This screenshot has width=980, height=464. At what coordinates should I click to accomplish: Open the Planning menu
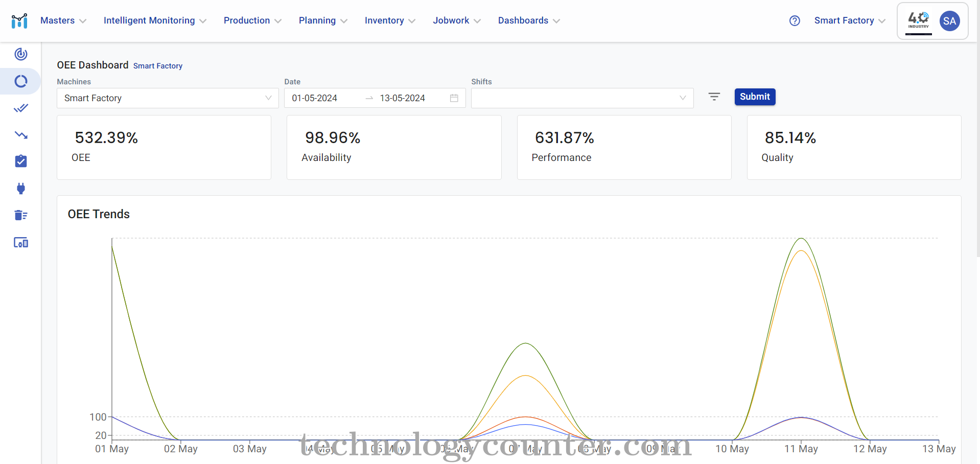click(x=323, y=20)
